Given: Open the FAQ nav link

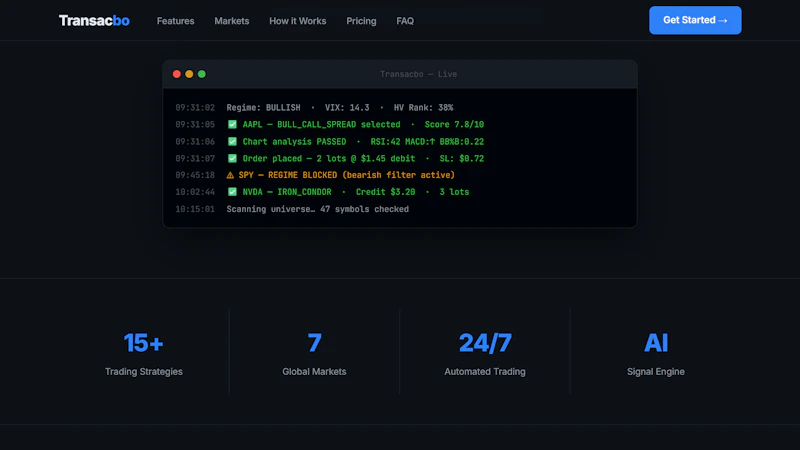Looking at the screenshot, I should click(x=405, y=21).
